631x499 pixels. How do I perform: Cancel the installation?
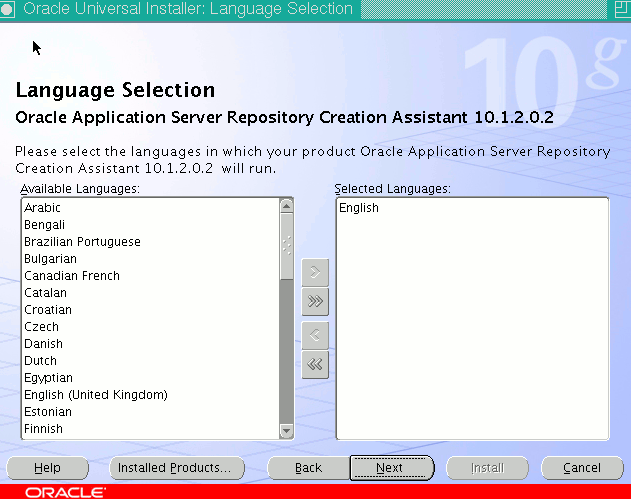[582, 468]
